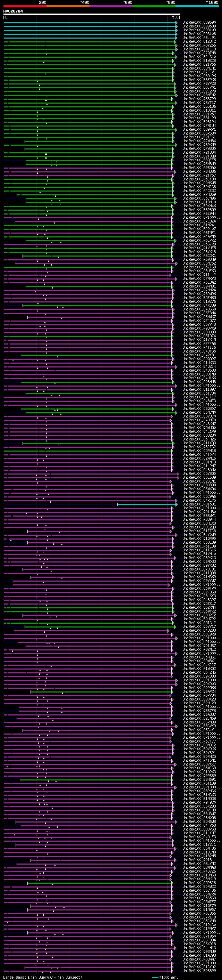
Task: Select the white query length bar ending at 536
Action: (92, 15)
